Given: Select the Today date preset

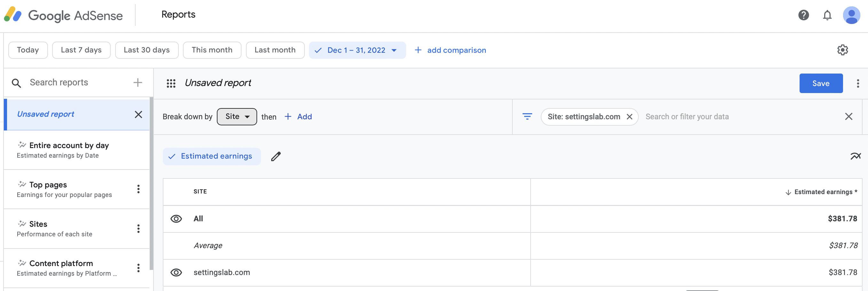Looking at the screenshot, I should tap(28, 50).
